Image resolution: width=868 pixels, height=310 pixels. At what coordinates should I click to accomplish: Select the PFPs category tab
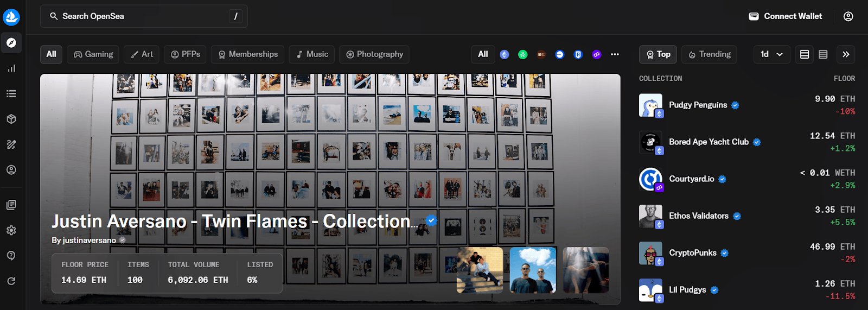coord(185,54)
